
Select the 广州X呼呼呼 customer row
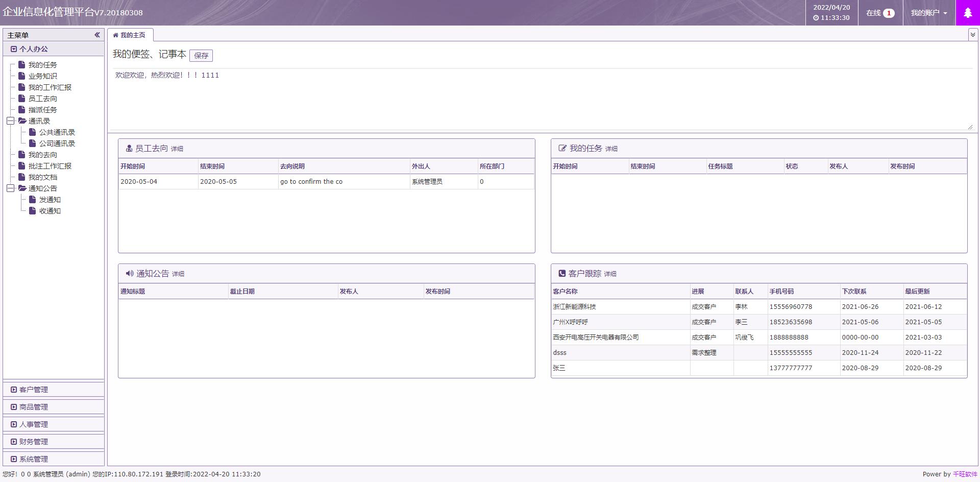(759, 322)
